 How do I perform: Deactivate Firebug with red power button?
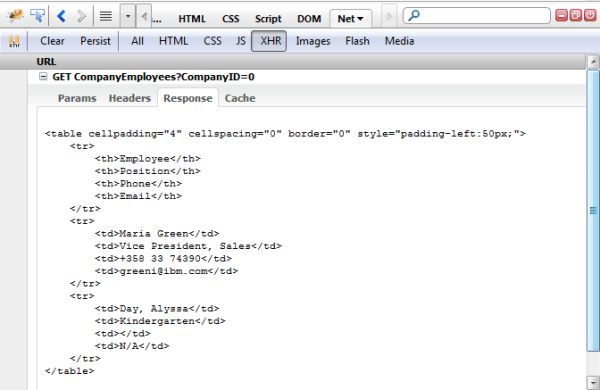coord(590,15)
